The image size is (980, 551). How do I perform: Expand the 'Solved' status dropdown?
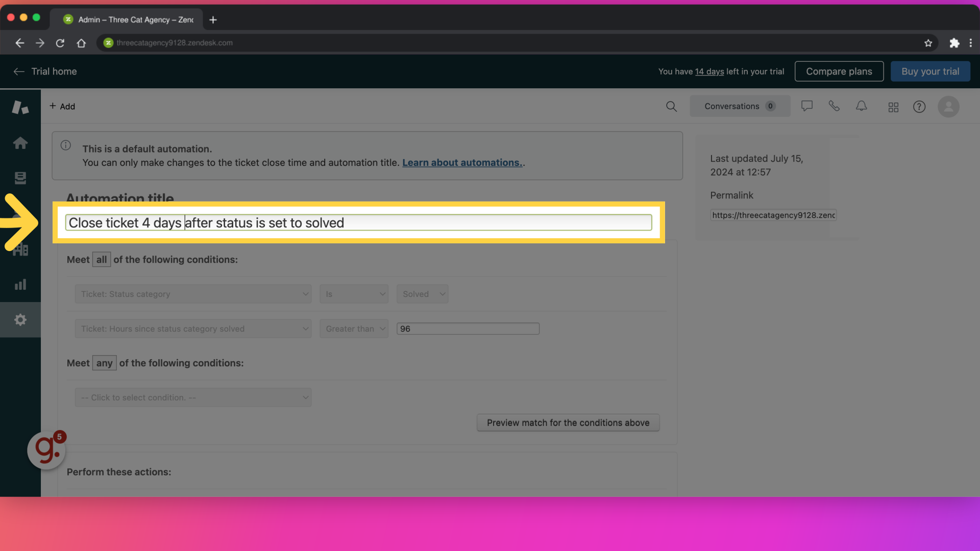[422, 294]
